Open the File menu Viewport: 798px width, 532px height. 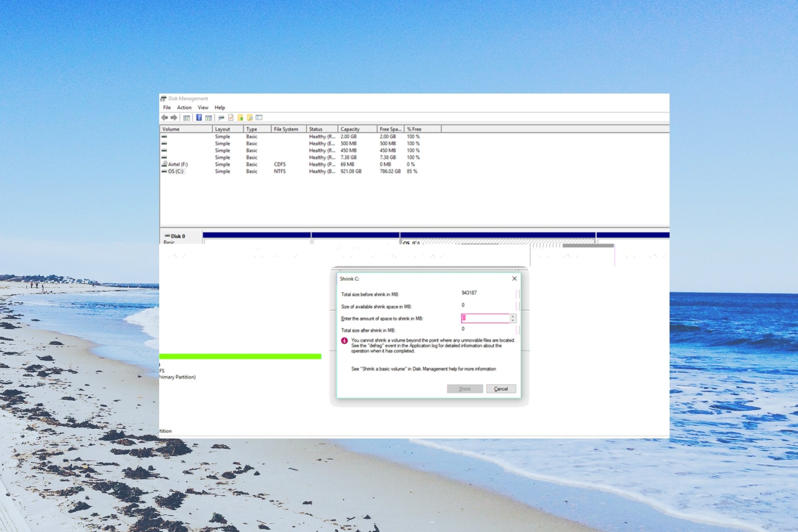coord(167,108)
